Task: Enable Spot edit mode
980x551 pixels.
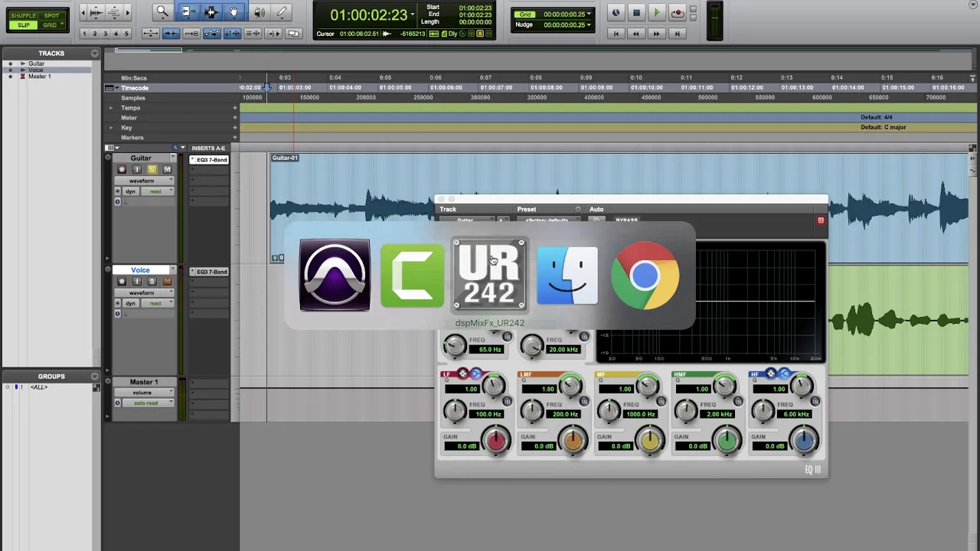Action: [51, 15]
